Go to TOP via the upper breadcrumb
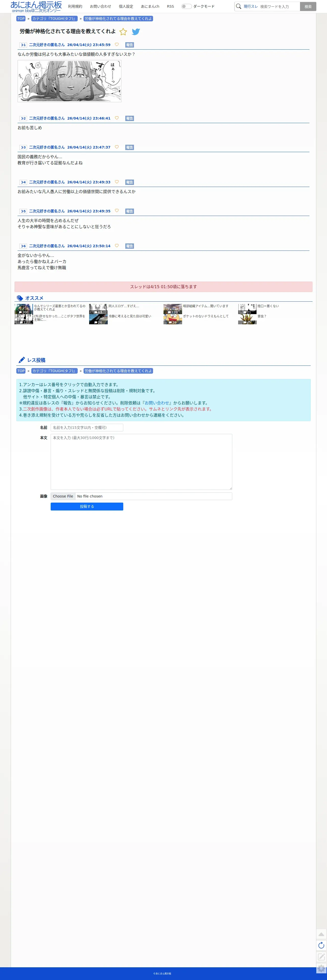The image size is (327, 980). [21, 19]
